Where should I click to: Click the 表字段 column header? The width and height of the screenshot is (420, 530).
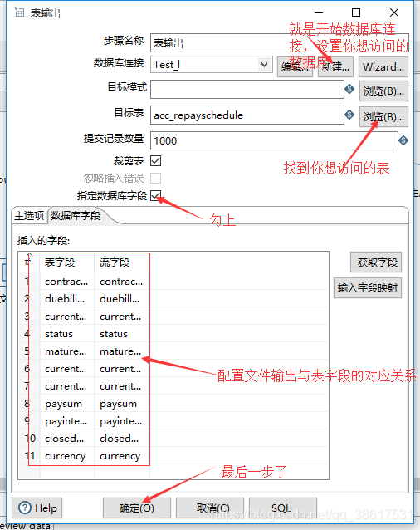coord(67,263)
